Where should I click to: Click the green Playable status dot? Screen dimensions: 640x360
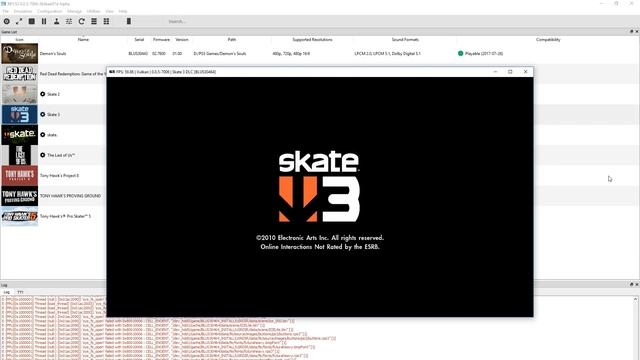click(460, 53)
